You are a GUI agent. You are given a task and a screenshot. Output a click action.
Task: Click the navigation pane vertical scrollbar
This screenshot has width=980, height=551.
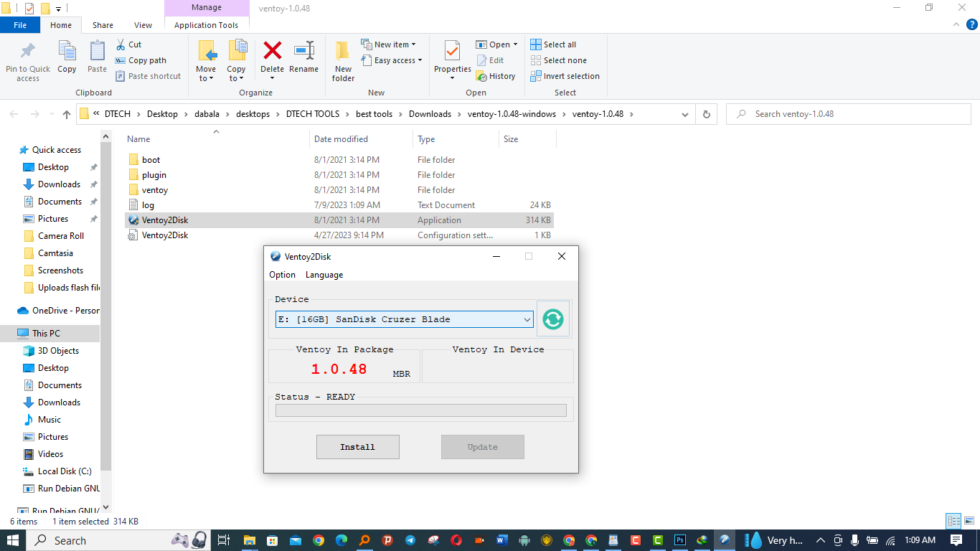(x=106, y=305)
